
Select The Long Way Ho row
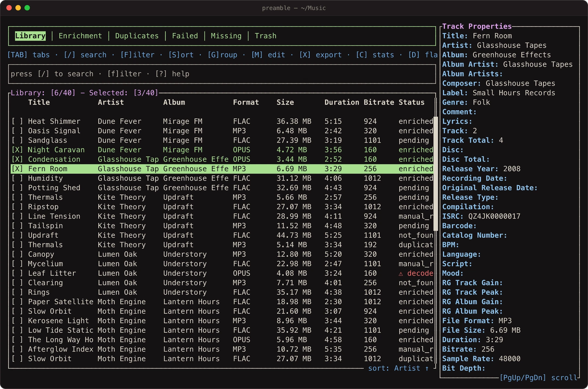[222, 340]
